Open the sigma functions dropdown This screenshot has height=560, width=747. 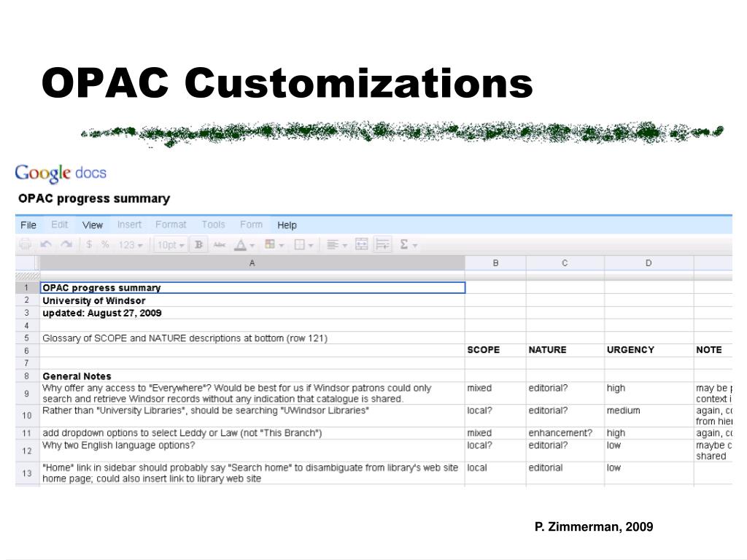click(x=409, y=245)
